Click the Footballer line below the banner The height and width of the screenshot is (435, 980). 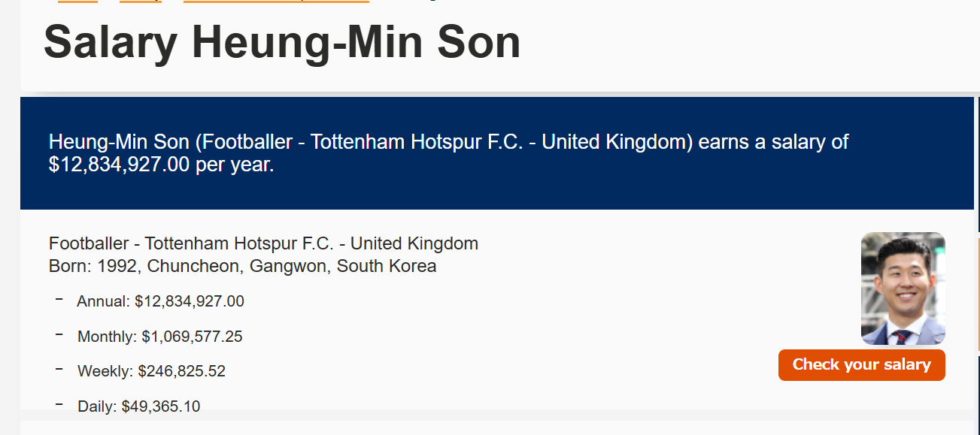click(x=263, y=243)
